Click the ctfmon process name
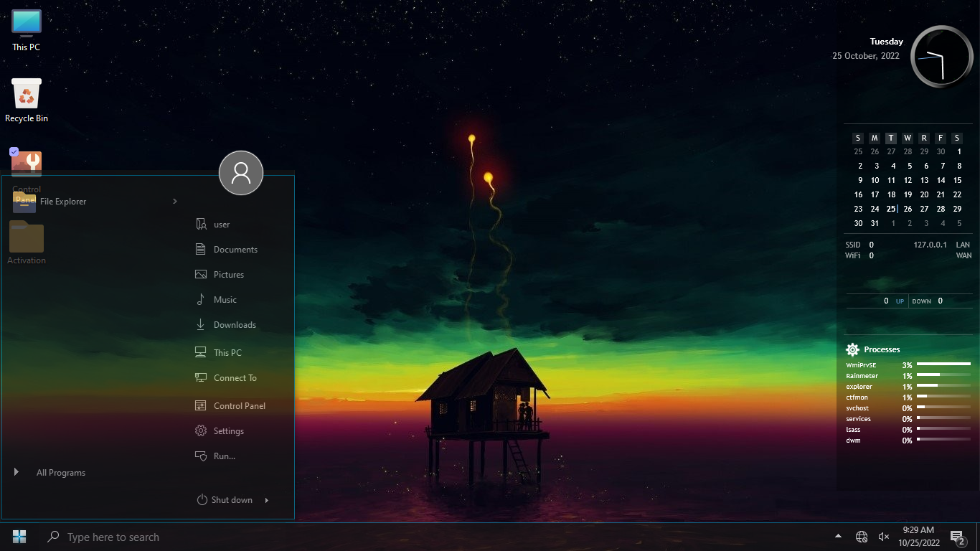The height and width of the screenshot is (551, 980). tap(857, 397)
